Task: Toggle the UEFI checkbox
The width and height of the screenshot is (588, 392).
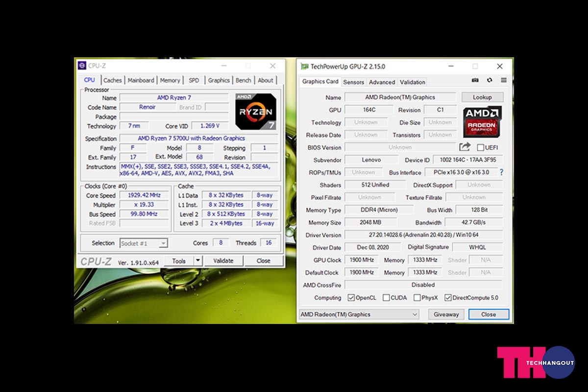Action: 480,147
